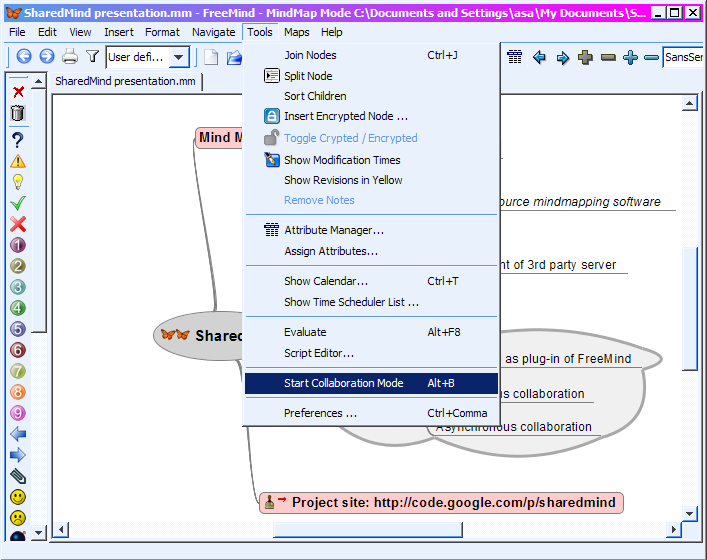
Task: Choose Split Node menu entry
Action: pyautogui.click(x=372, y=76)
